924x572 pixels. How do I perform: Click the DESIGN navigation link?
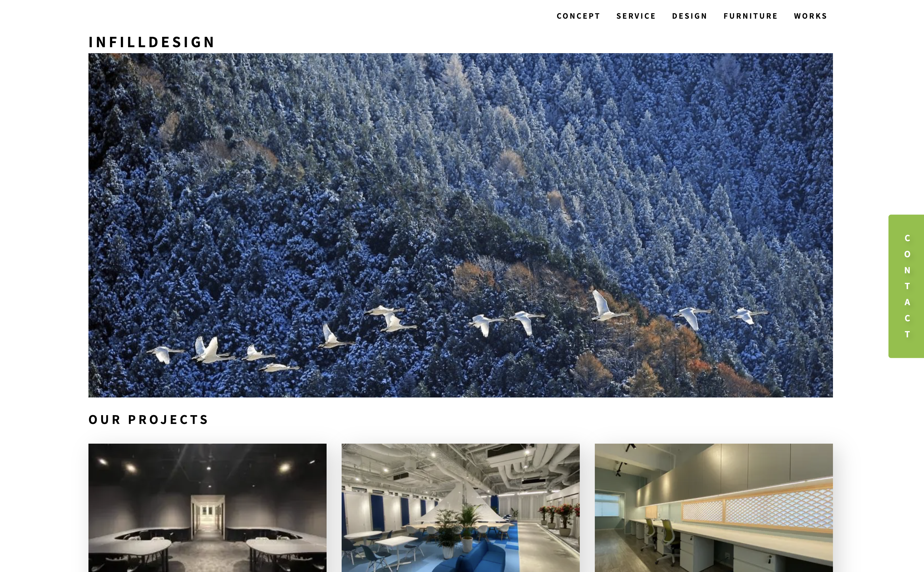click(x=689, y=16)
